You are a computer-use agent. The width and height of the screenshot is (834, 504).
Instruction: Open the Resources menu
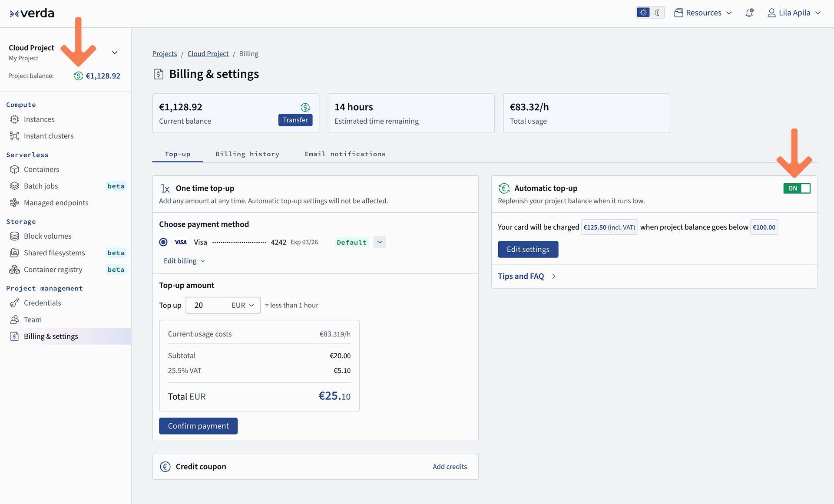point(703,13)
